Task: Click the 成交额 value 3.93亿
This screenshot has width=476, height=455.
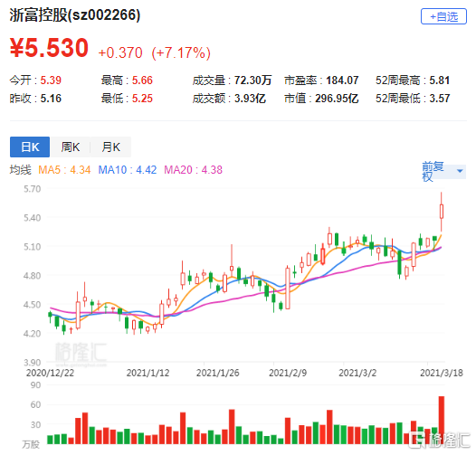Action: point(250,99)
